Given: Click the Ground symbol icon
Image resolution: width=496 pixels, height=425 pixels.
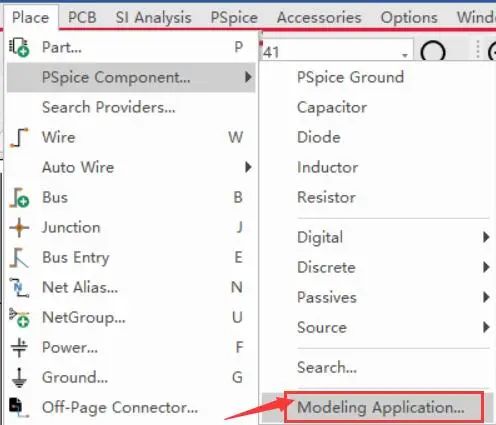Looking at the screenshot, I should pos(19,378).
